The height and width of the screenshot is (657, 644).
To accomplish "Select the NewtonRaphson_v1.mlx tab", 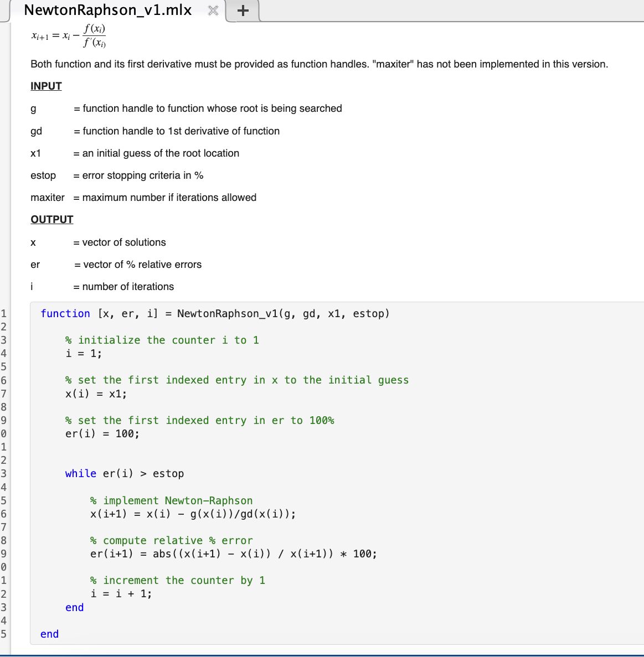I will (x=107, y=10).
